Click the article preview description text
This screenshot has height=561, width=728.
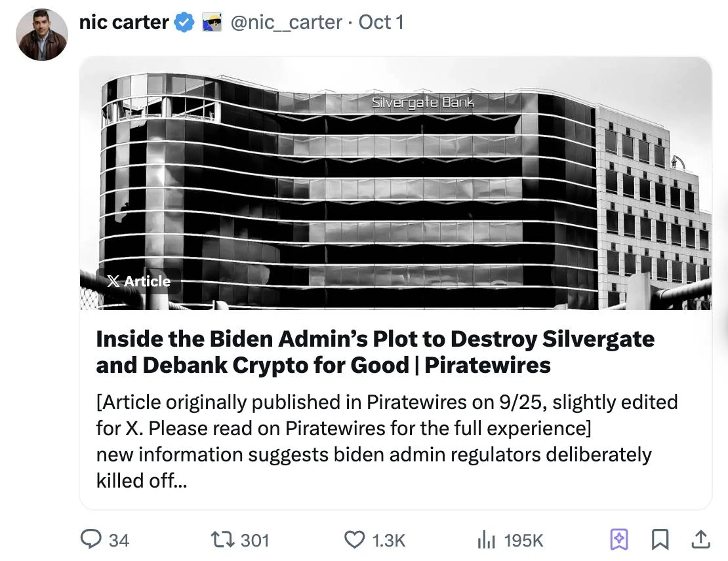tap(386, 441)
